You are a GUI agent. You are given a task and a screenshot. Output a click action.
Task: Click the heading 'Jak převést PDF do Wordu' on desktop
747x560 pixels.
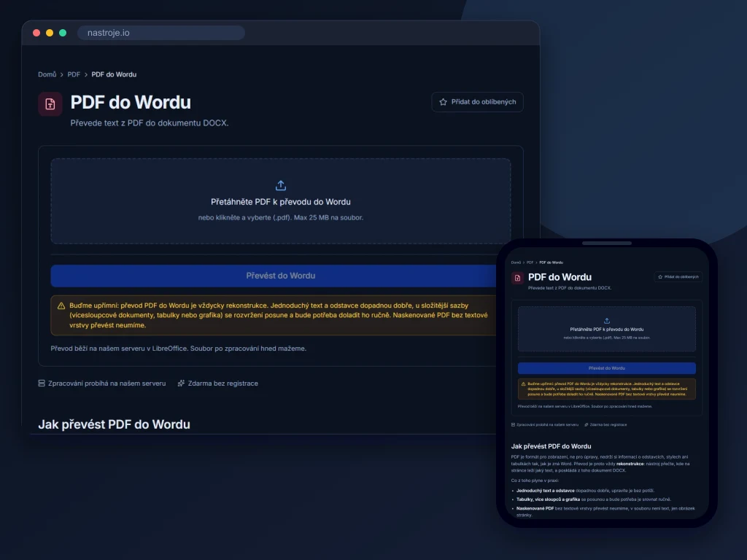[114, 424]
